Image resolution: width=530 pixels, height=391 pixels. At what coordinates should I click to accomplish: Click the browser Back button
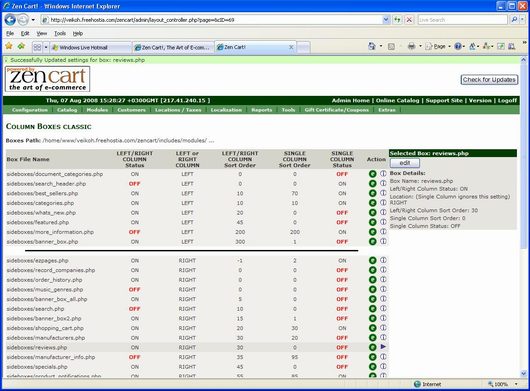coord(10,20)
